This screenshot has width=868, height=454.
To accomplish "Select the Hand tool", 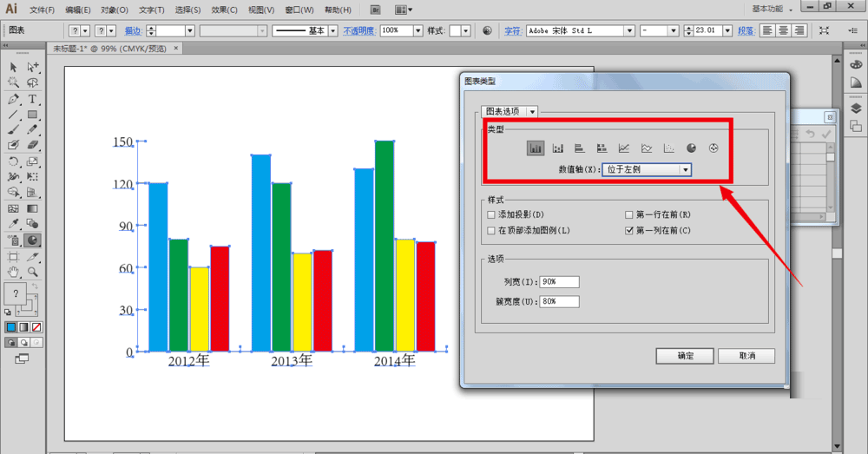I will click(13, 272).
